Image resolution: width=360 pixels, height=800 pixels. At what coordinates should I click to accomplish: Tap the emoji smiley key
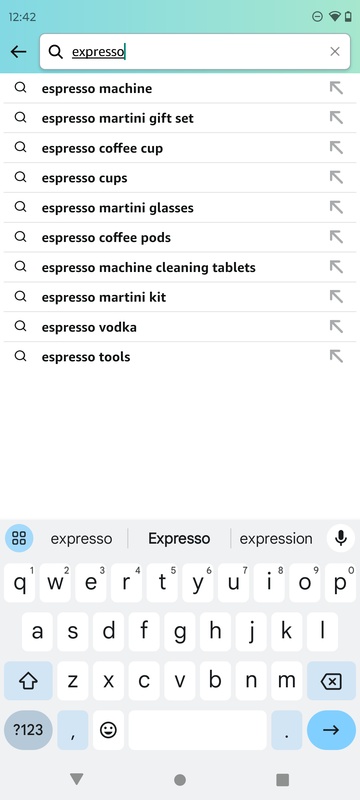click(x=108, y=730)
